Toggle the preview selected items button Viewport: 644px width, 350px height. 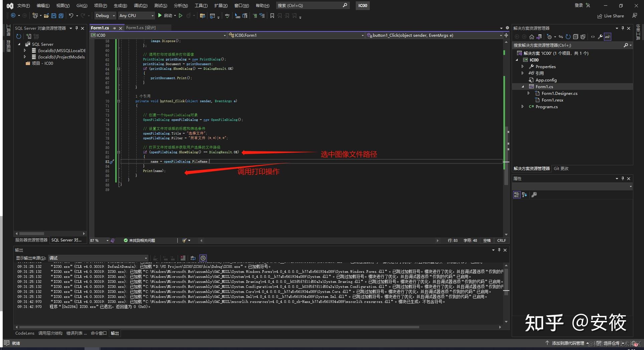(x=608, y=37)
